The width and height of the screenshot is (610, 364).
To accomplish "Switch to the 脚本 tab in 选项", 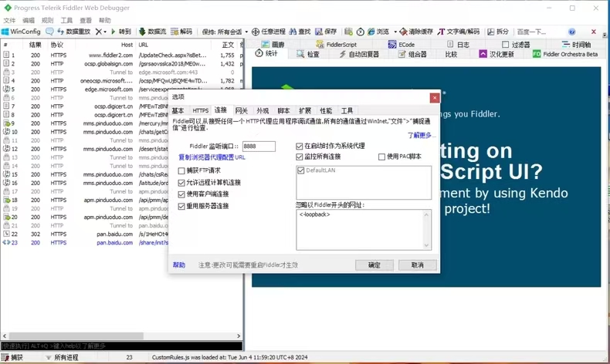I will [x=283, y=111].
